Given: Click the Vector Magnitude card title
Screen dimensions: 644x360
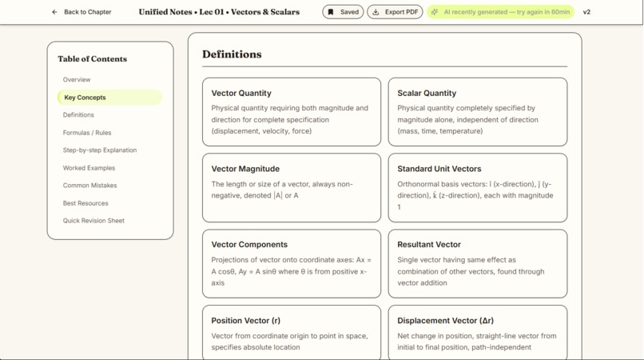Looking at the screenshot, I should pos(245,169).
